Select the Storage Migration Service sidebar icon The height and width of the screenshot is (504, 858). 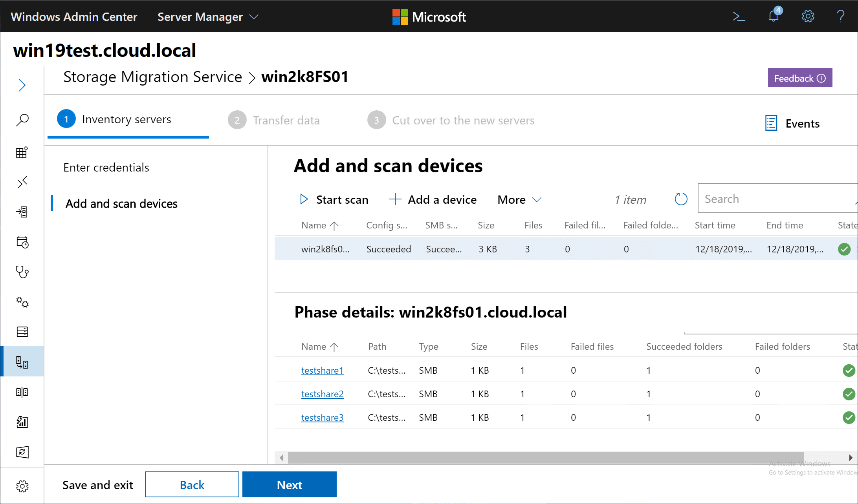click(22, 362)
